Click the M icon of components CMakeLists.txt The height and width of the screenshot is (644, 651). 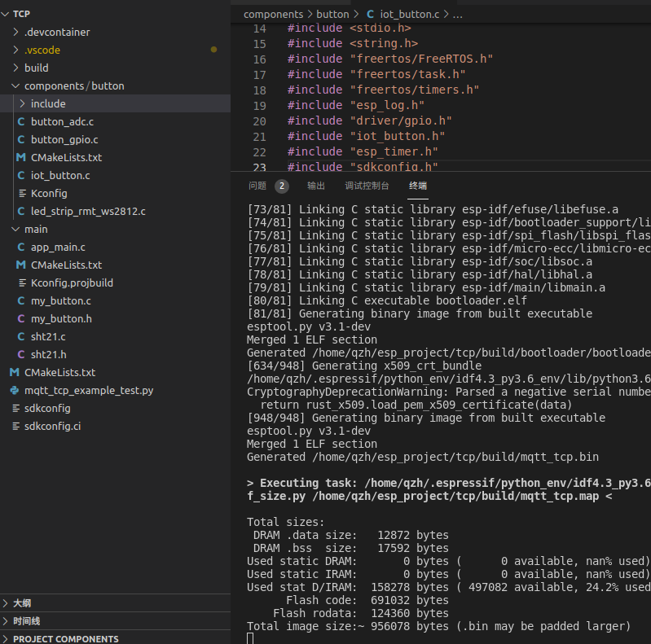pos(21,157)
